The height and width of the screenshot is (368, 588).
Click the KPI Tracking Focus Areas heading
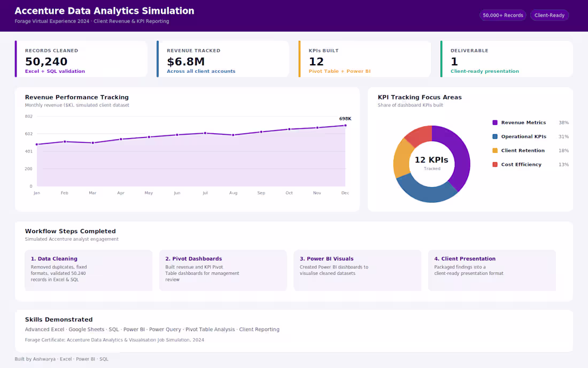(420, 97)
